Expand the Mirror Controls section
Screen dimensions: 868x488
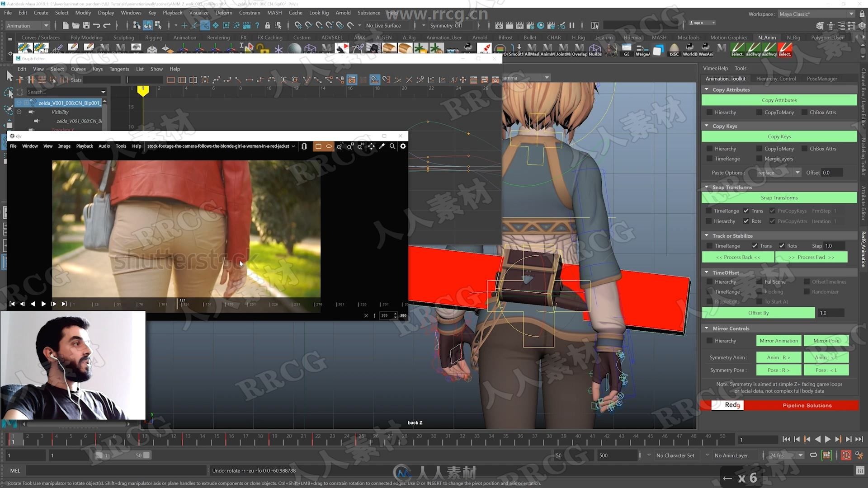[707, 328]
